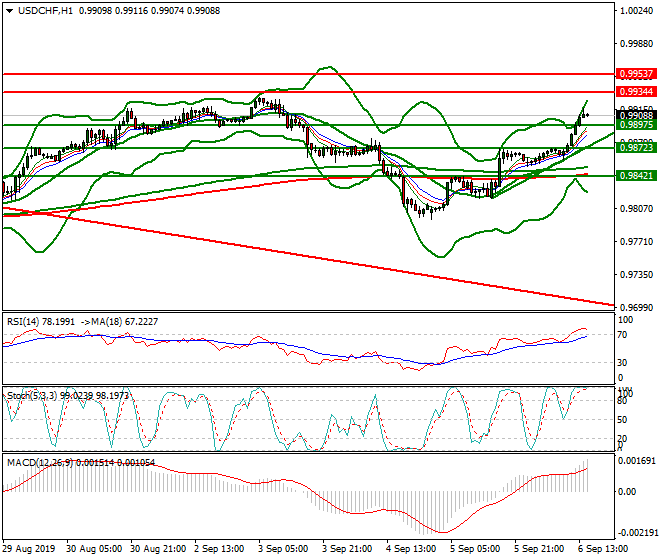Screen dimensions: 660x560
Task: Click the 0.98070 price scale value
Action: click(636, 209)
